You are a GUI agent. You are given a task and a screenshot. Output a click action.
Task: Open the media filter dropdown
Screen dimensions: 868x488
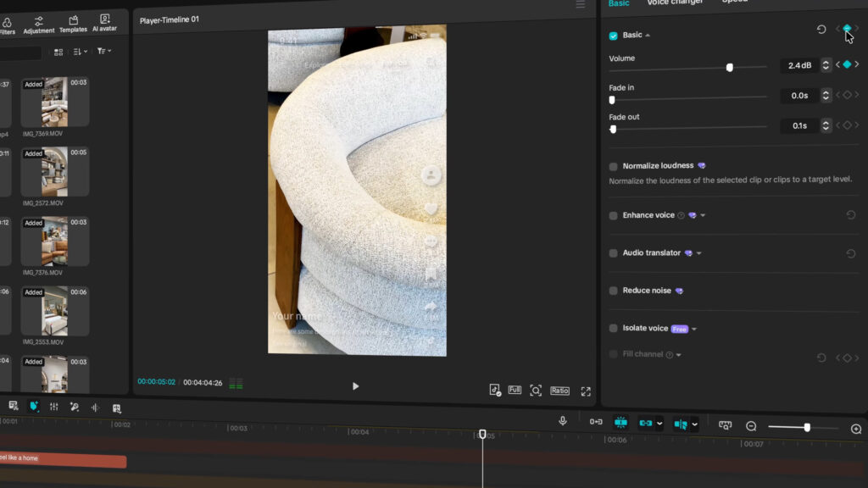103,51
